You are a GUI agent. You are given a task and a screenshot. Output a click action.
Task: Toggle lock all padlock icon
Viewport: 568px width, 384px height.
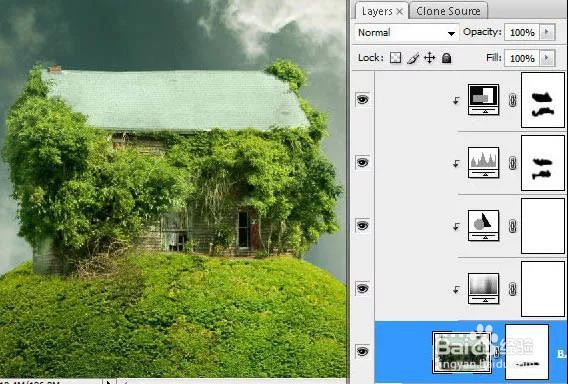(x=447, y=58)
